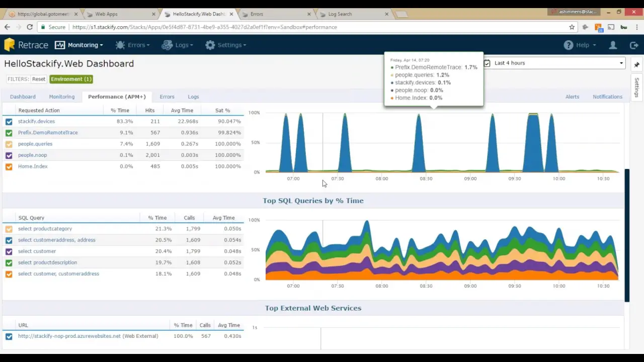The height and width of the screenshot is (362, 644).
Task: Click the Environment (1) filter button
Action: point(71,79)
